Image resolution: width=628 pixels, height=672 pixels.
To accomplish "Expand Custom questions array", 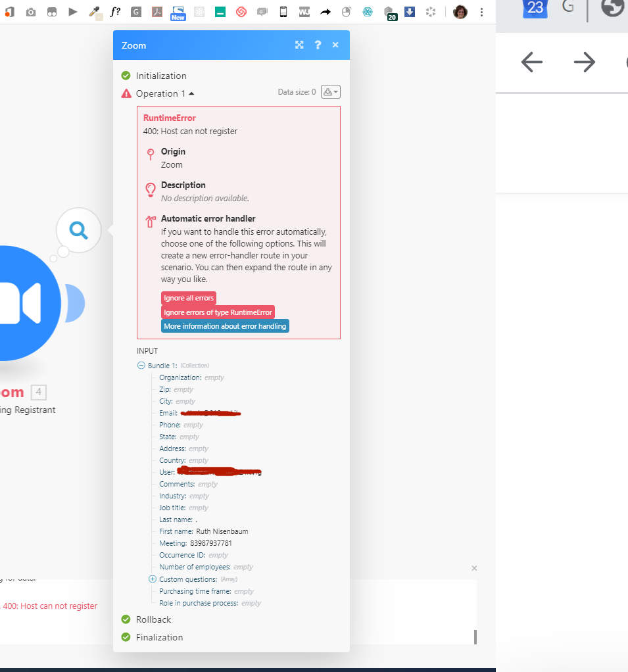I will point(152,579).
